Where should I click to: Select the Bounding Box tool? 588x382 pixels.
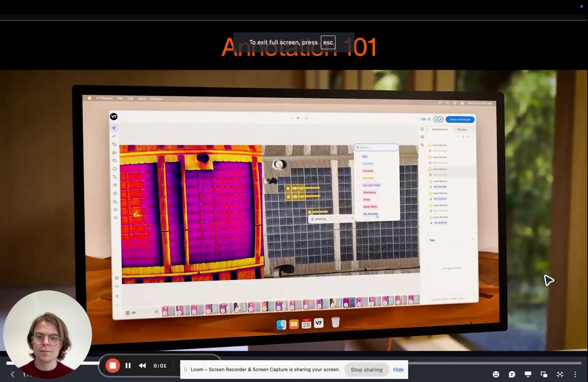pyautogui.click(x=114, y=161)
